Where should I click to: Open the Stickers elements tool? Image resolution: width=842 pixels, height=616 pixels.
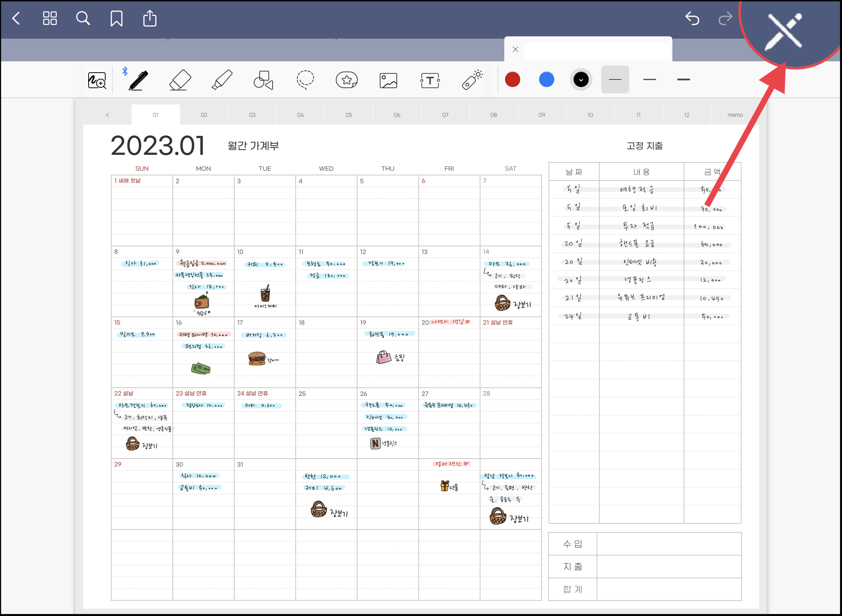tap(347, 80)
